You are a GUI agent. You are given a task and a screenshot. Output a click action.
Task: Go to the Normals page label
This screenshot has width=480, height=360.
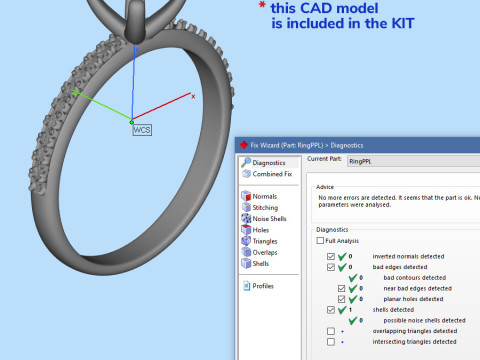[265, 196]
